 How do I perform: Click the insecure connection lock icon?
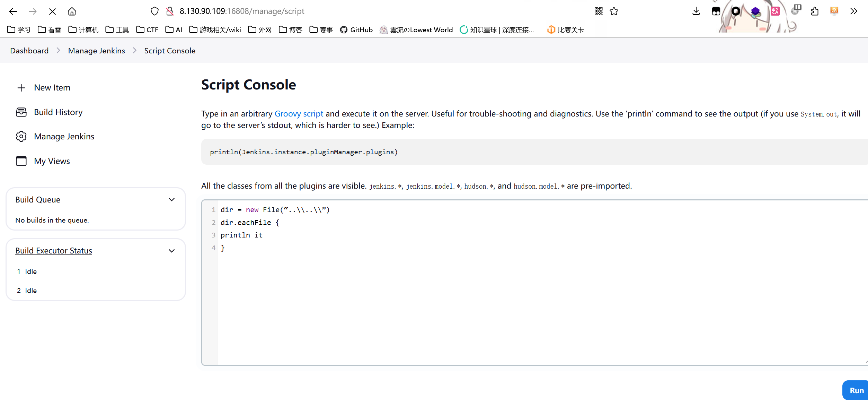170,11
